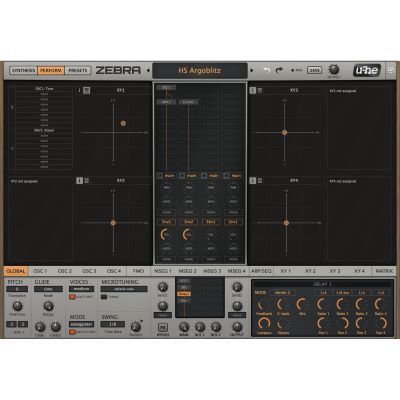Select the OSC1 module in the grid
The image size is (400, 400).
[x=166, y=87]
